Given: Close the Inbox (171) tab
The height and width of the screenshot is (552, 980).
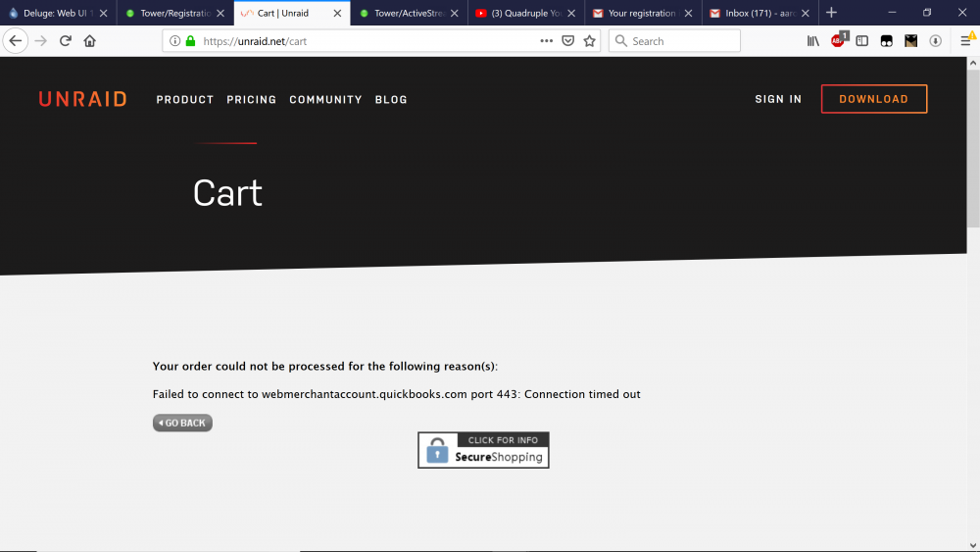Looking at the screenshot, I should tap(806, 13).
